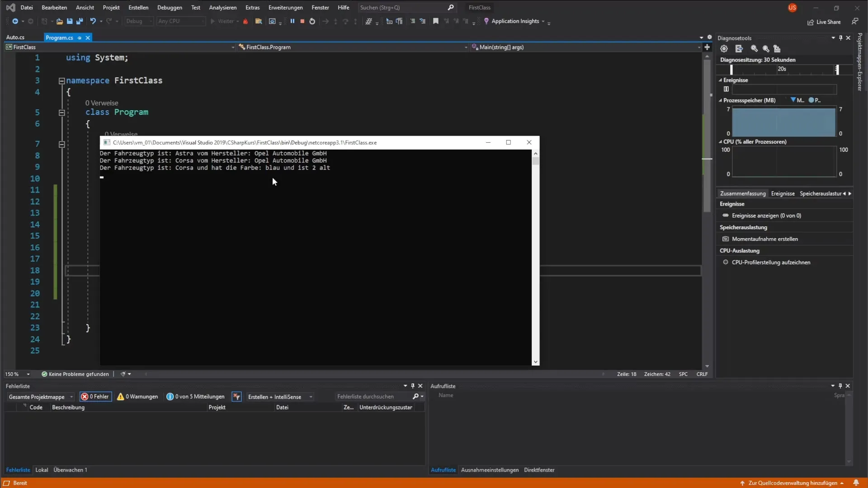
Task: Zoom in on the diagnostics timeline
Action: pyautogui.click(x=754, y=49)
